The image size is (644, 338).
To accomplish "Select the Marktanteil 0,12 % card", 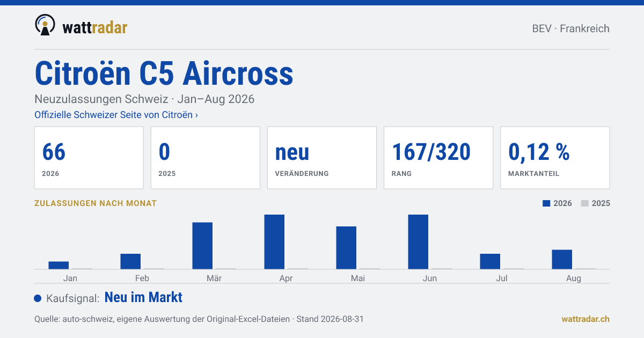I will pyautogui.click(x=555, y=158).
